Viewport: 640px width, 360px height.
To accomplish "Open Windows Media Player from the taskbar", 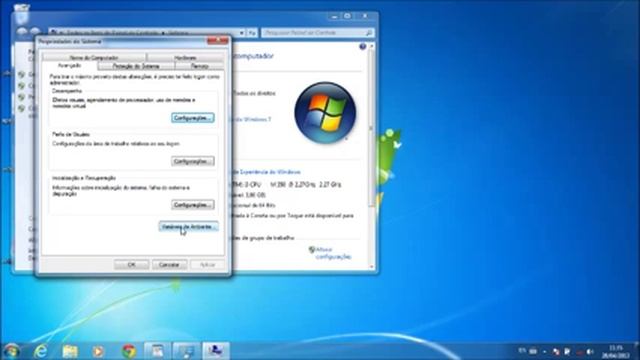I will (98, 351).
